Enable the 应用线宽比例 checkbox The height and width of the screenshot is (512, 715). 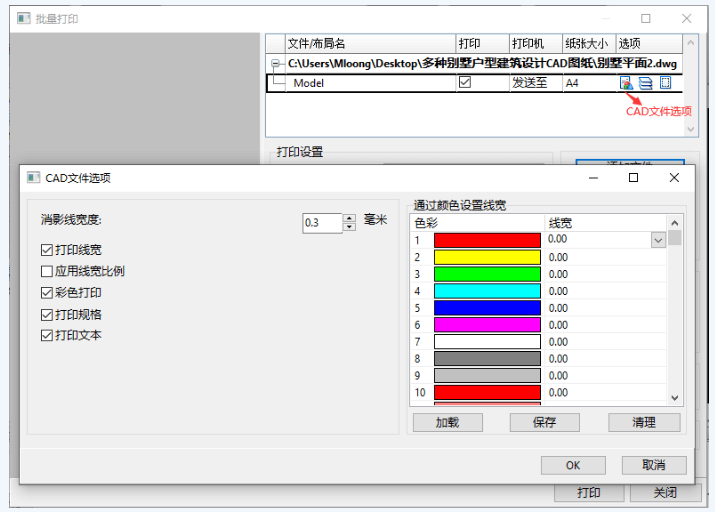click(x=47, y=271)
